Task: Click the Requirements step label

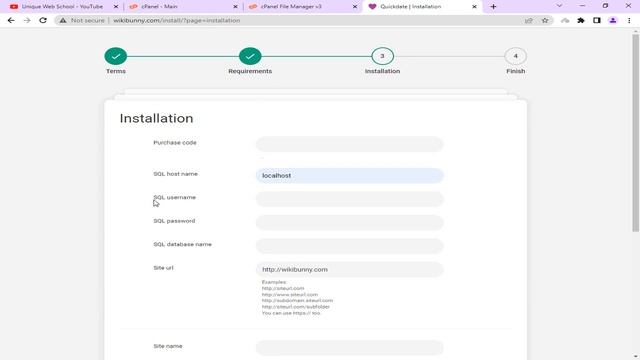Action: click(x=250, y=71)
